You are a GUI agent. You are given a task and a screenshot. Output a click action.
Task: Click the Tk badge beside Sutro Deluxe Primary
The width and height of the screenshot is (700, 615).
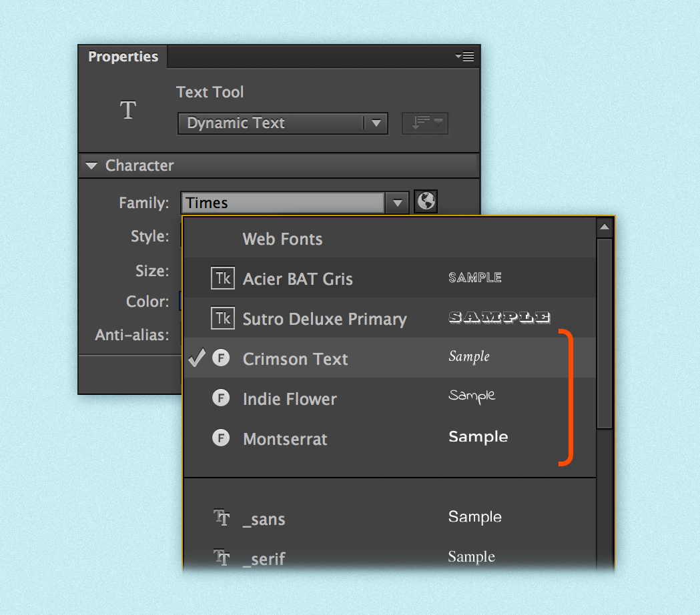point(222,318)
